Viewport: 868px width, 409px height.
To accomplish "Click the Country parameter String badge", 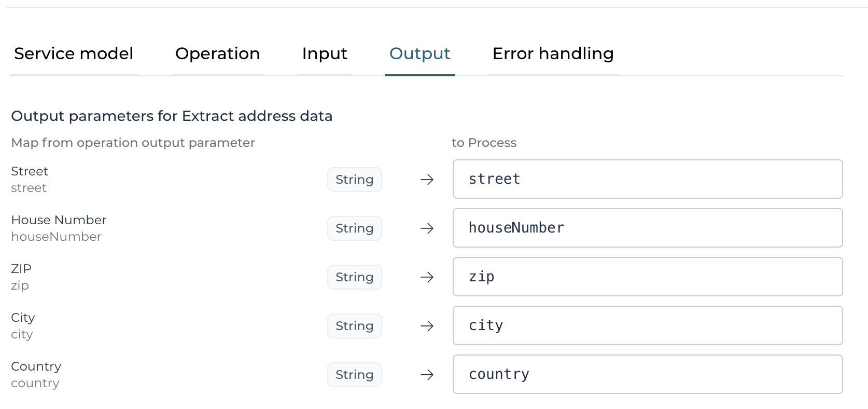I will click(355, 375).
